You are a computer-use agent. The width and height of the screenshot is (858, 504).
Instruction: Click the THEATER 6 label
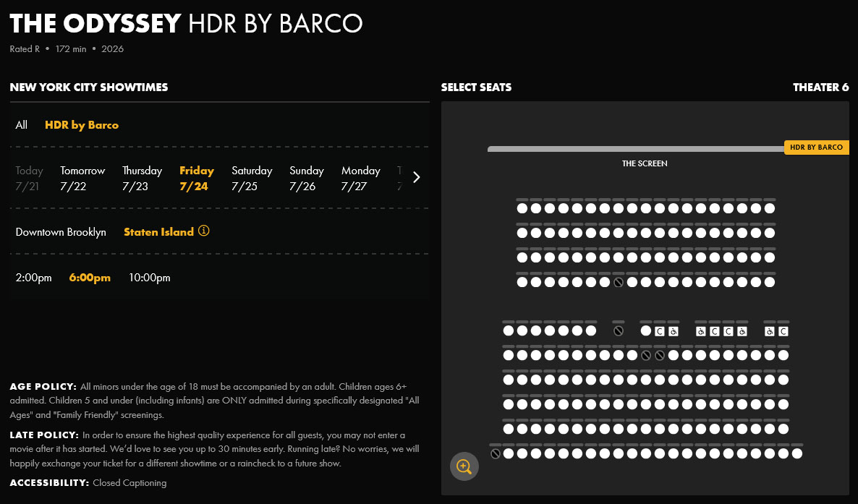pyautogui.click(x=821, y=87)
